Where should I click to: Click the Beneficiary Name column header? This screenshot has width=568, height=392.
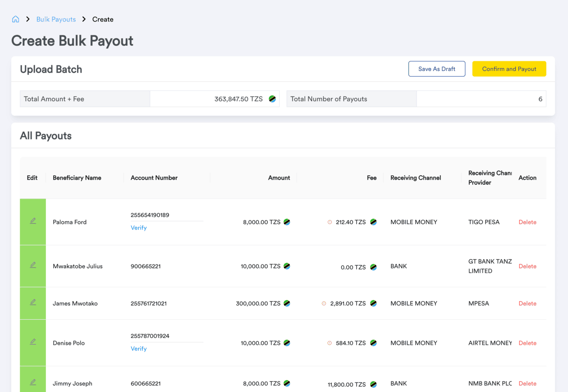coord(77,178)
